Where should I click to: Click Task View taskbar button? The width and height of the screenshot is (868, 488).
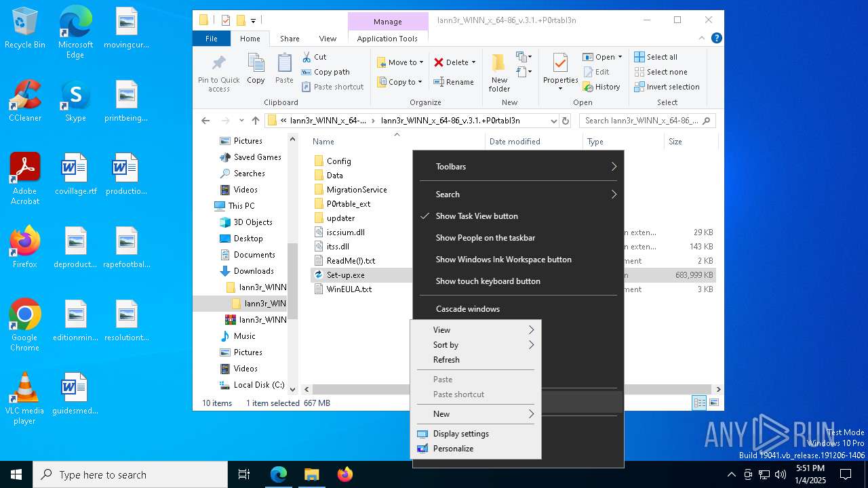244,474
